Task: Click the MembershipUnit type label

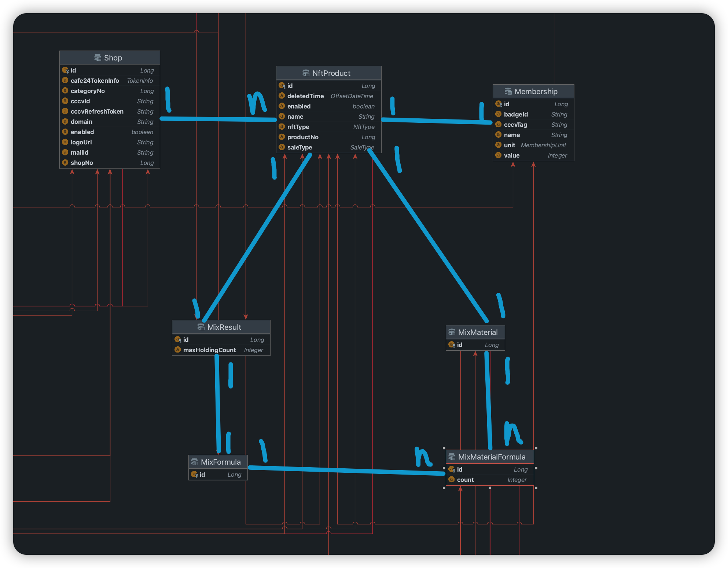Action: pos(543,145)
